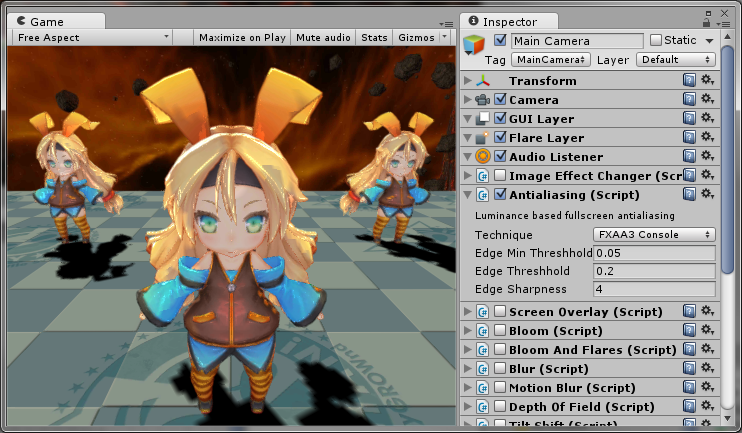Expand the Depth Of Field script
The image size is (742, 433).
(468, 406)
